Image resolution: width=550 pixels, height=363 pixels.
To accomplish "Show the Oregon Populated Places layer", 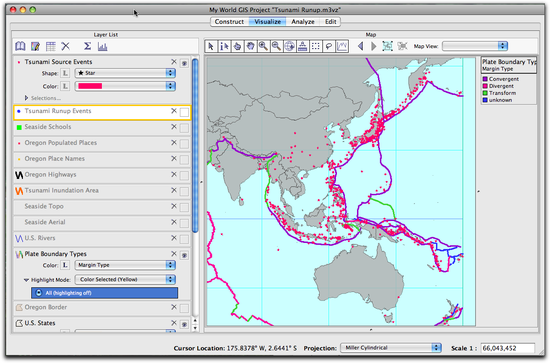I will pyautogui.click(x=184, y=144).
